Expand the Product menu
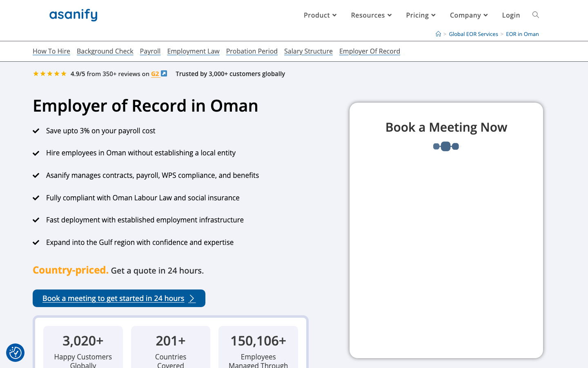588x368 pixels. click(x=320, y=15)
